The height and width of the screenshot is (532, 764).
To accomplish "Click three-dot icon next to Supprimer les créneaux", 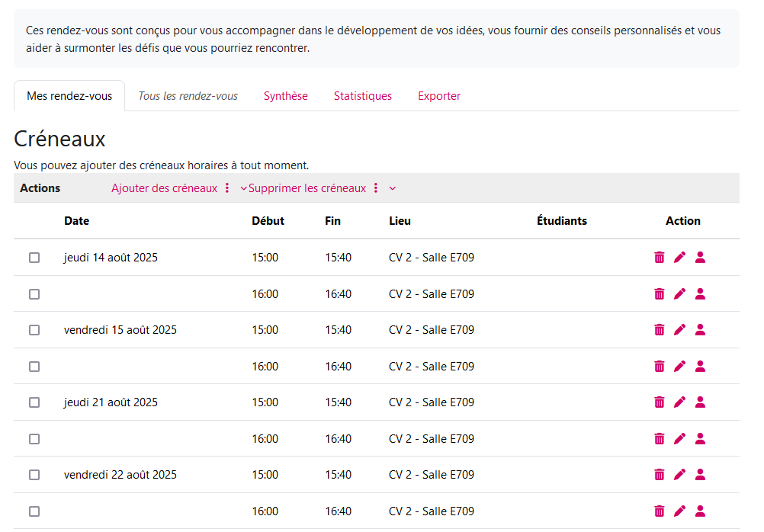I will click(x=376, y=188).
